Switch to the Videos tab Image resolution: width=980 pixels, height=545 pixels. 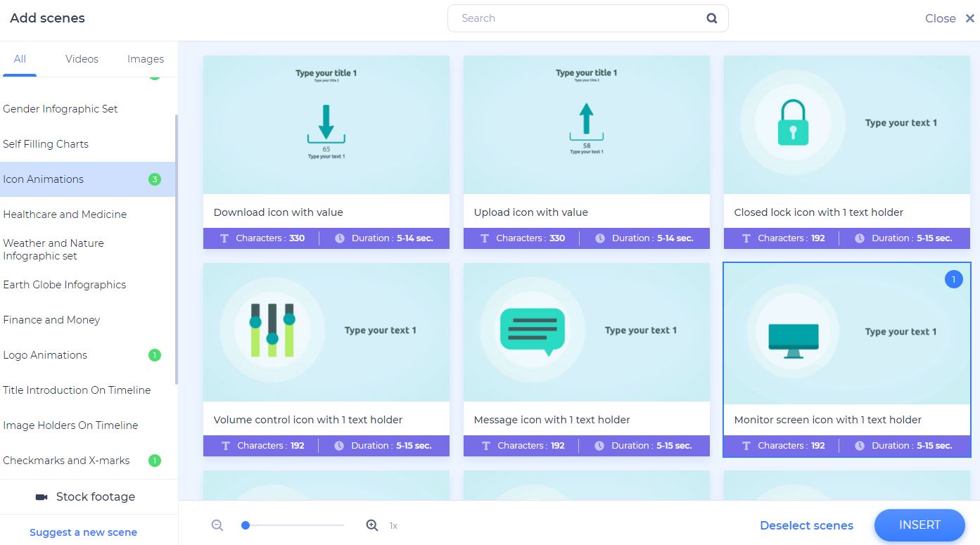[81, 58]
